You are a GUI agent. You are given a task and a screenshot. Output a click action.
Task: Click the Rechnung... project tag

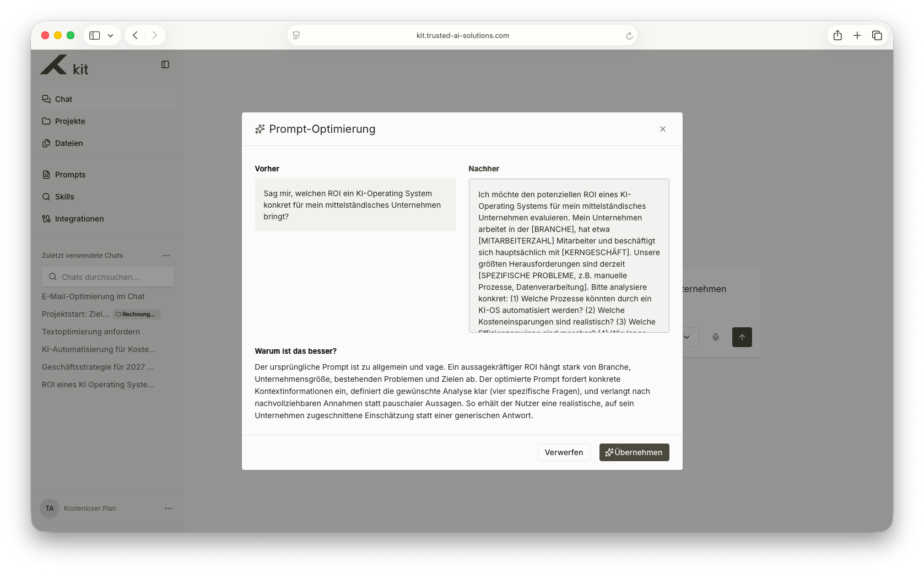[x=137, y=314]
